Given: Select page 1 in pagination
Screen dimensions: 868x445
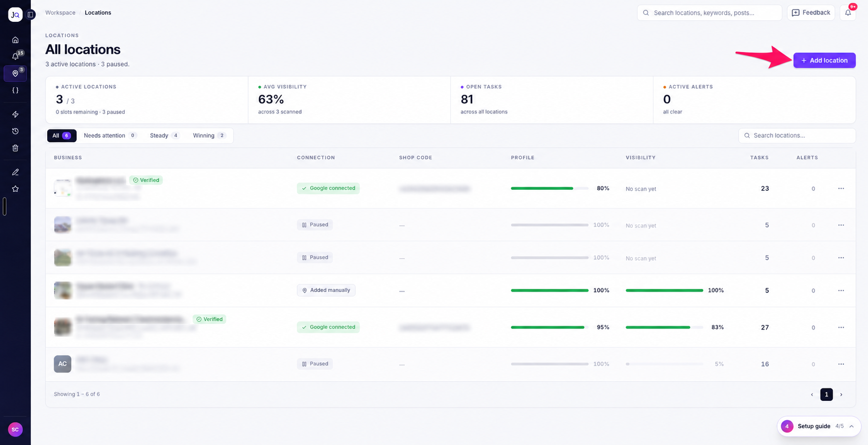Looking at the screenshot, I should [x=826, y=394].
